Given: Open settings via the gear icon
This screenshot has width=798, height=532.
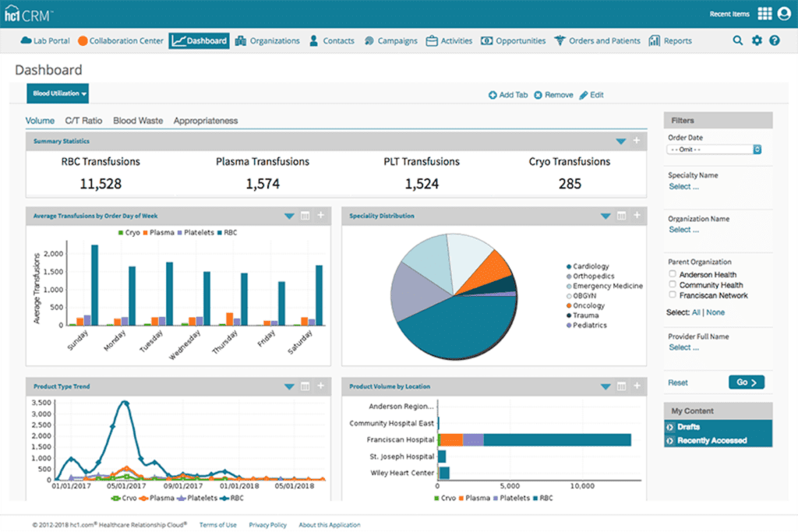Looking at the screenshot, I should tap(756, 41).
